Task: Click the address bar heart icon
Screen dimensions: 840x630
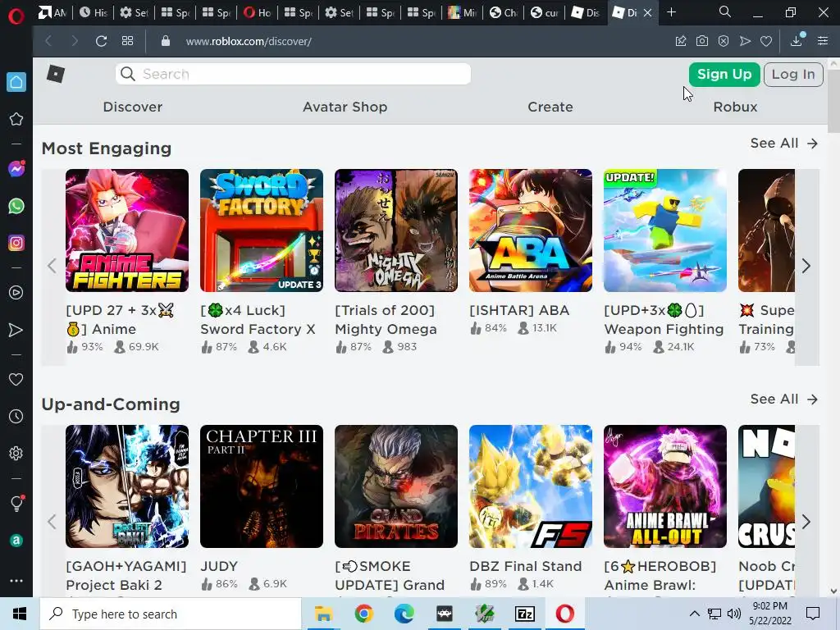Action: pos(766,41)
